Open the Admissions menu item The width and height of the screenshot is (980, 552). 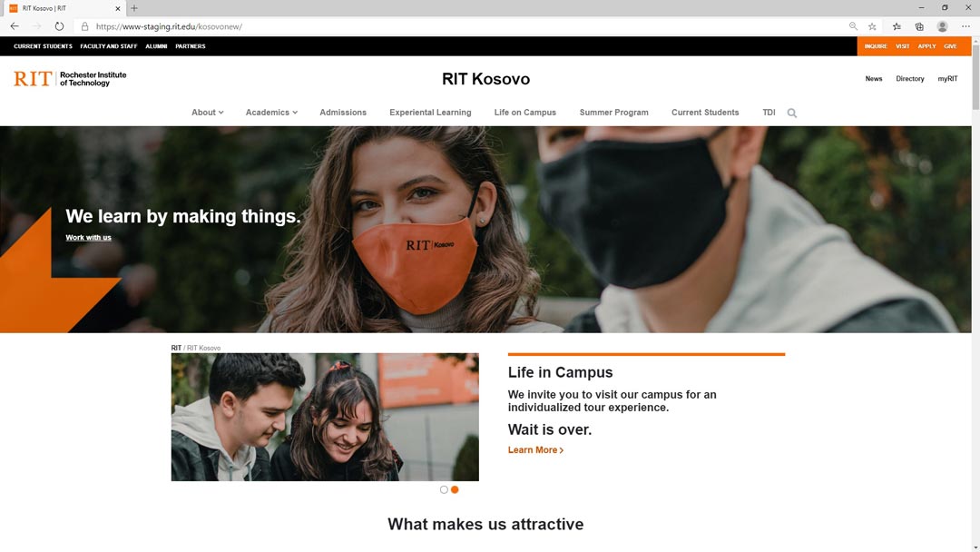tap(343, 113)
